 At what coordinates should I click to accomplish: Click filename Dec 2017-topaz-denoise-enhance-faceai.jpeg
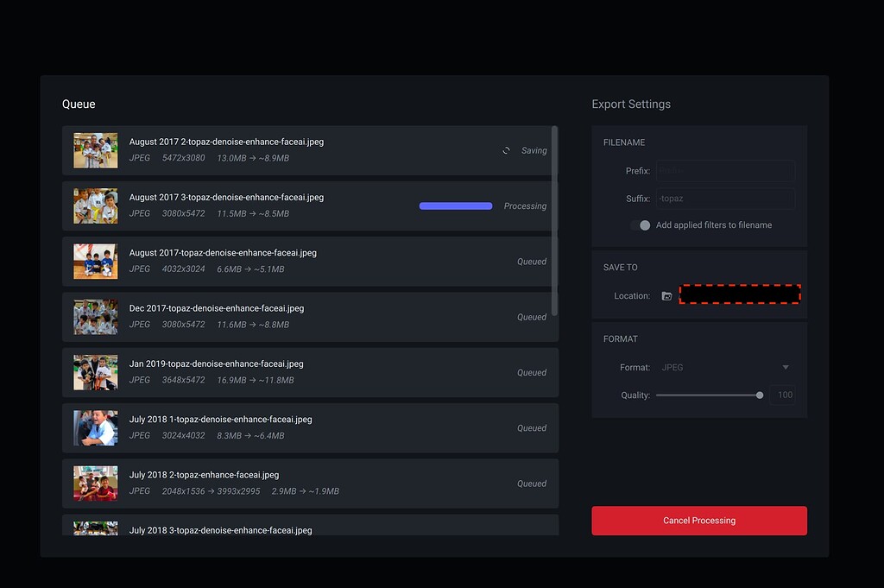217,308
